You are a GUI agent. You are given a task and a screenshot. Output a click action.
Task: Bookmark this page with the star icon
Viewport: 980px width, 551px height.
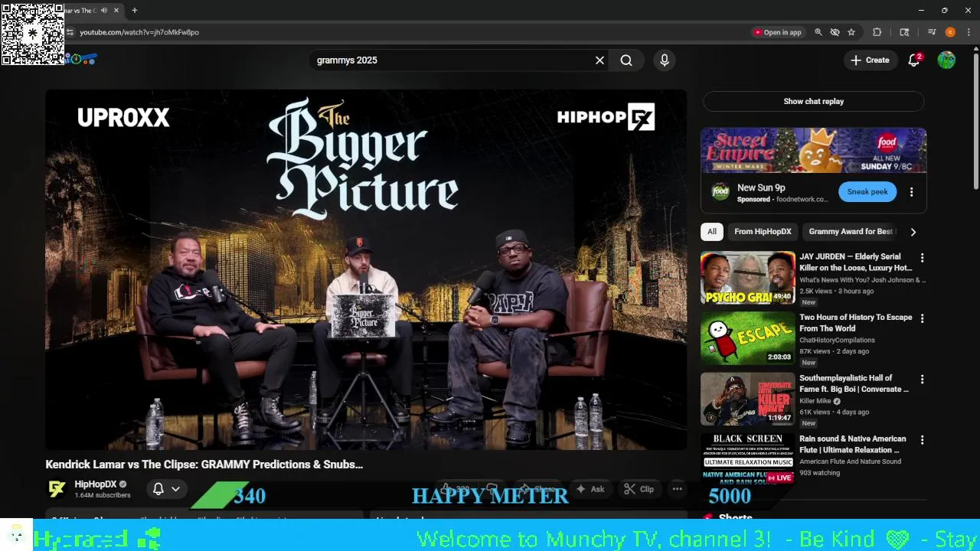coord(851,32)
